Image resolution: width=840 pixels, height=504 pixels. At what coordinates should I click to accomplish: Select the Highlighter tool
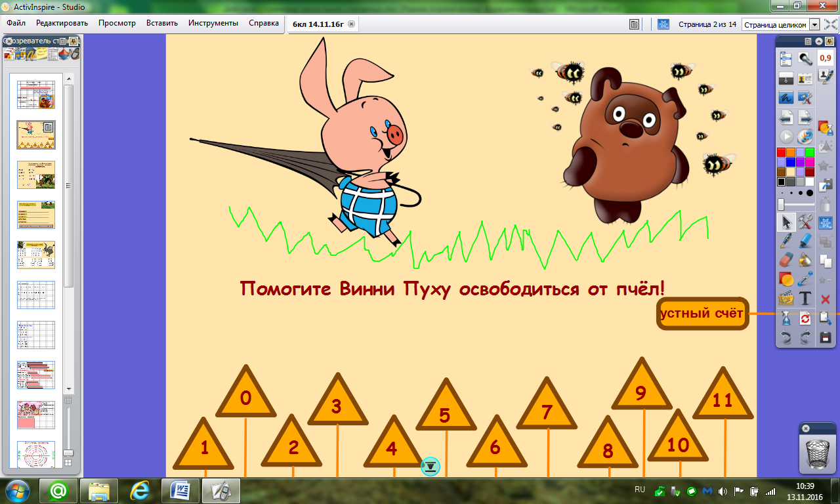[x=805, y=241]
